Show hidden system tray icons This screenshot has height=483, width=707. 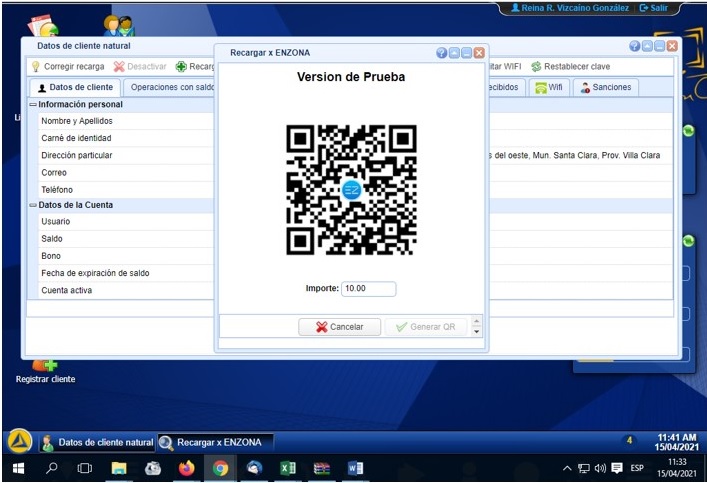(x=567, y=469)
